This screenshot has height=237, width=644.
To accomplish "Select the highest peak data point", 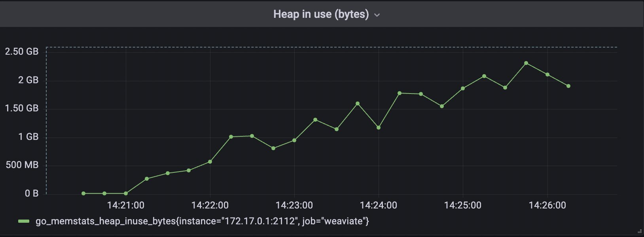I will pyautogui.click(x=526, y=63).
